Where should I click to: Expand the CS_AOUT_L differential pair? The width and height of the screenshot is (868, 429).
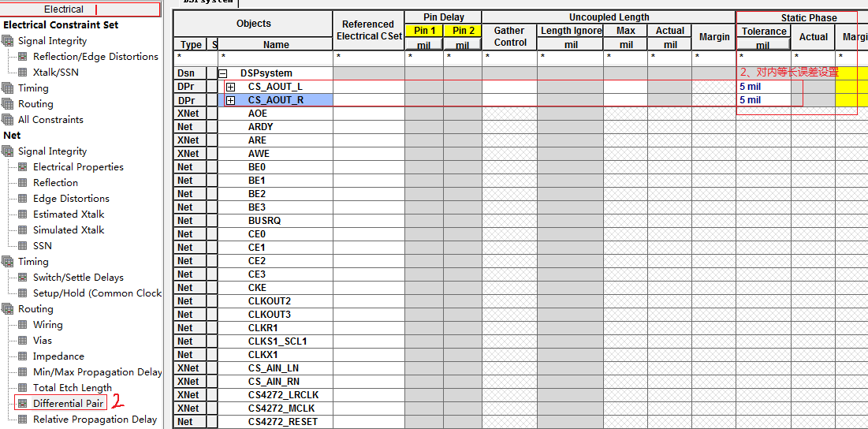point(230,87)
